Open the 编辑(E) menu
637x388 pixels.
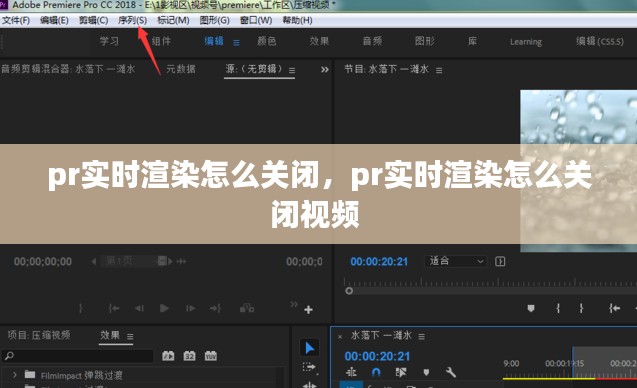pyautogui.click(x=54, y=20)
